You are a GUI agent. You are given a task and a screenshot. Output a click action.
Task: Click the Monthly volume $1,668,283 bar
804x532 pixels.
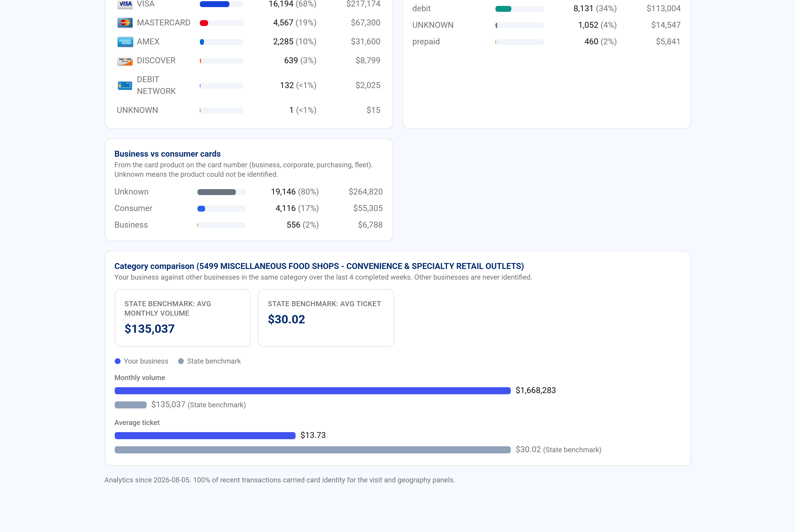(x=312, y=391)
